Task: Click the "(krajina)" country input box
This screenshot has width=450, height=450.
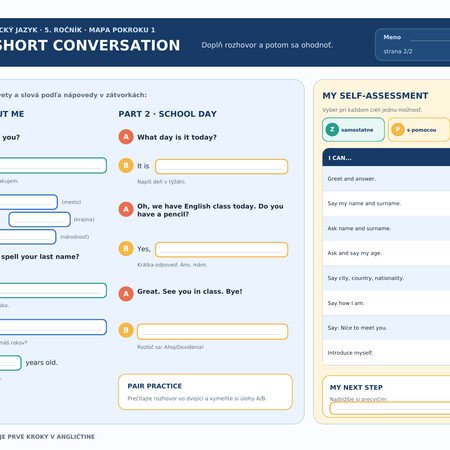Action: [x=39, y=219]
